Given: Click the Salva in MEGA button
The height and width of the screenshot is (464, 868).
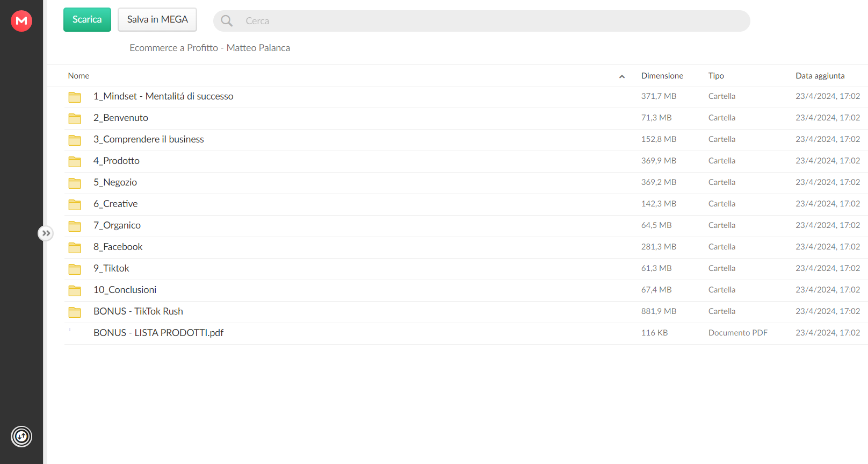Looking at the screenshot, I should (x=157, y=19).
